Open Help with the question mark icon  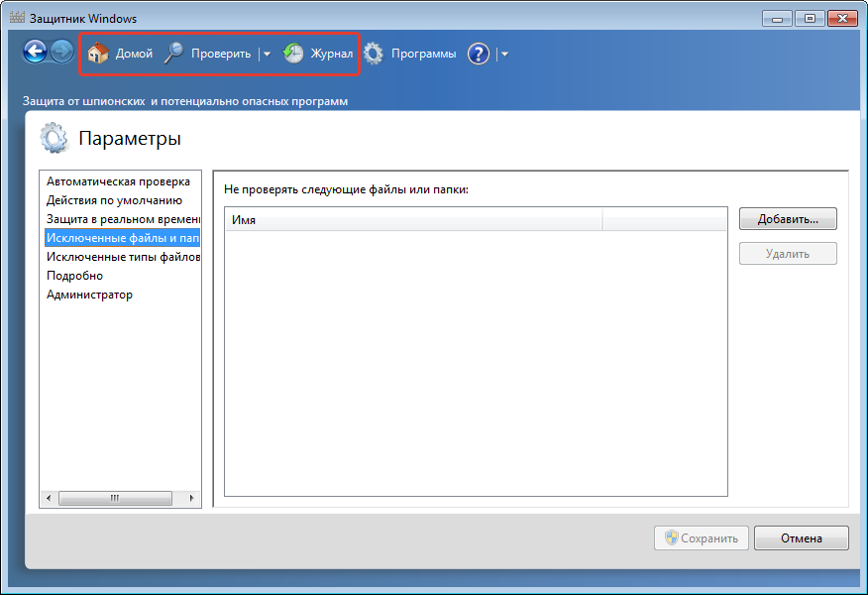tap(479, 54)
